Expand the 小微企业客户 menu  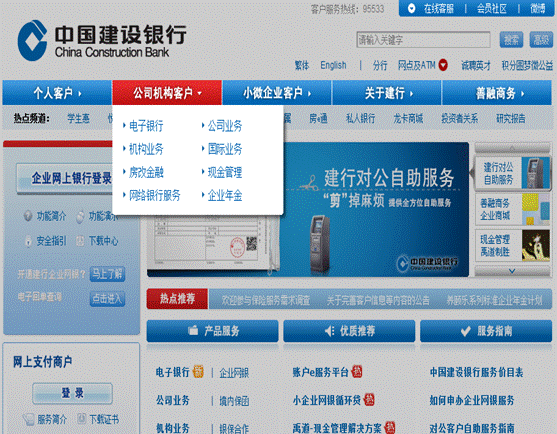[x=277, y=93]
